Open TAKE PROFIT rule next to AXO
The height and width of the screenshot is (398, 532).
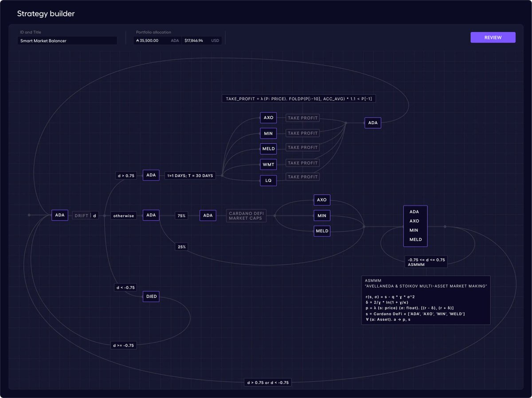302,118
